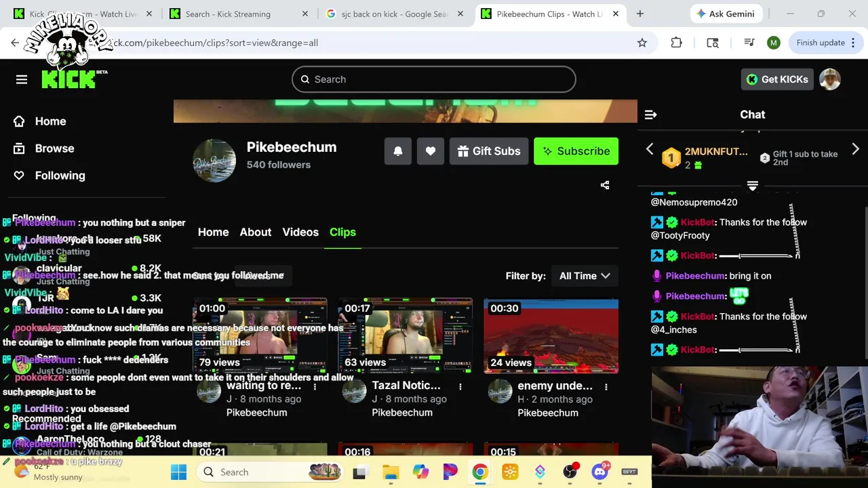Screen dimensions: 868x488
Task: Open File Explorer from taskbar
Action: point(391,472)
